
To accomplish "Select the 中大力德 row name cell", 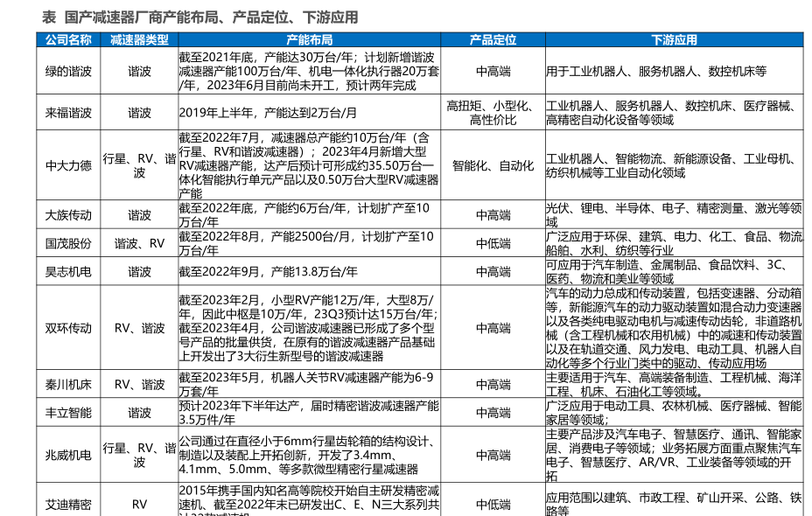I will (68, 165).
